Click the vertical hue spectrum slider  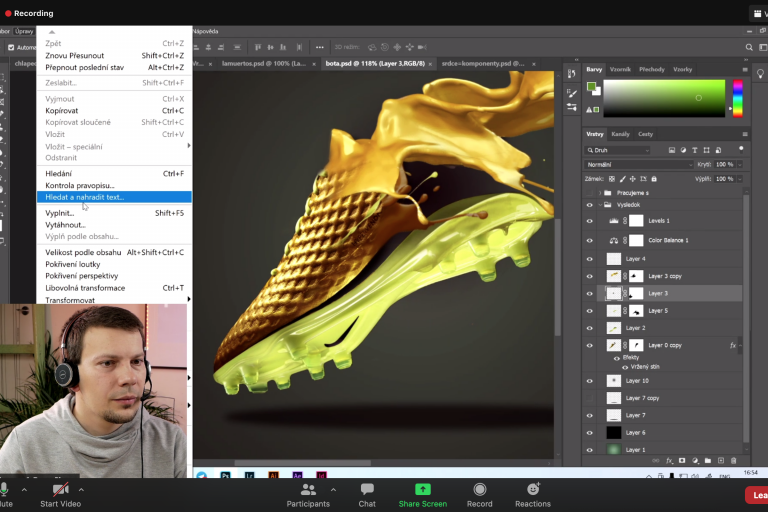(738, 98)
